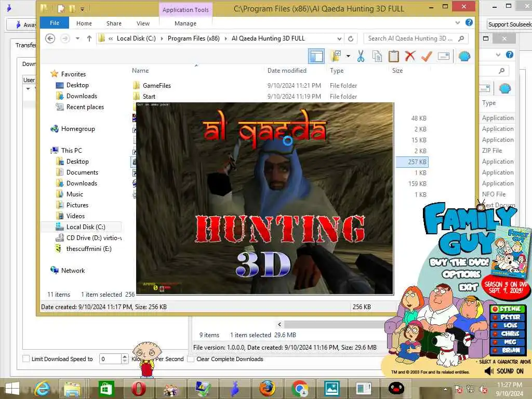Click the STEWIE character button

508,309
